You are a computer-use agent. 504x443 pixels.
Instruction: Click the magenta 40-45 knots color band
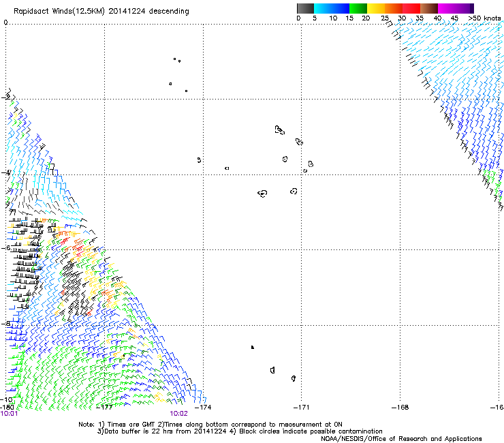(447, 8)
